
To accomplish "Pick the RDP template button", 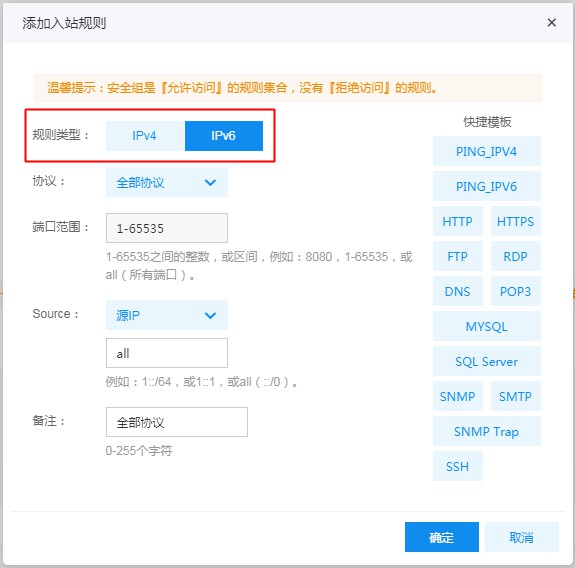I will (x=516, y=256).
